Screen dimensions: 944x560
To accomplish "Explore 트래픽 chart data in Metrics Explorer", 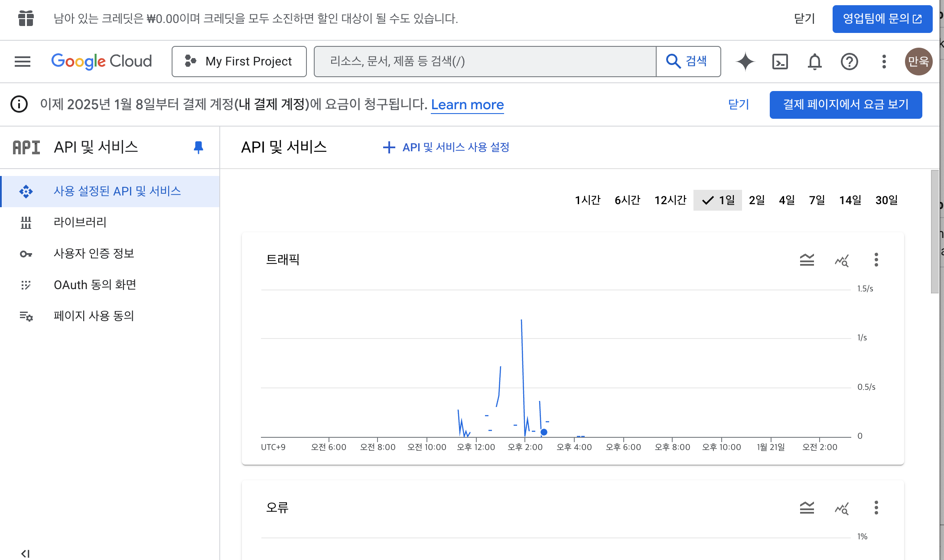I will pos(841,260).
